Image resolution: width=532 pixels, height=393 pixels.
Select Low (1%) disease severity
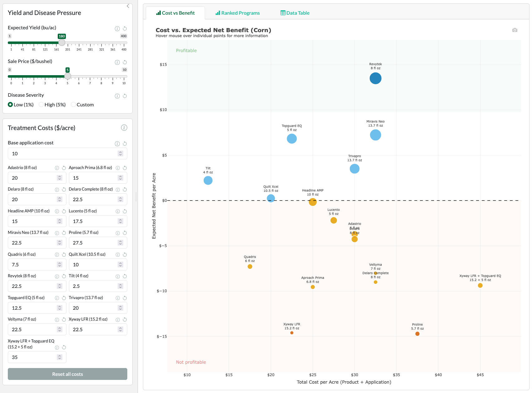click(x=11, y=105)
